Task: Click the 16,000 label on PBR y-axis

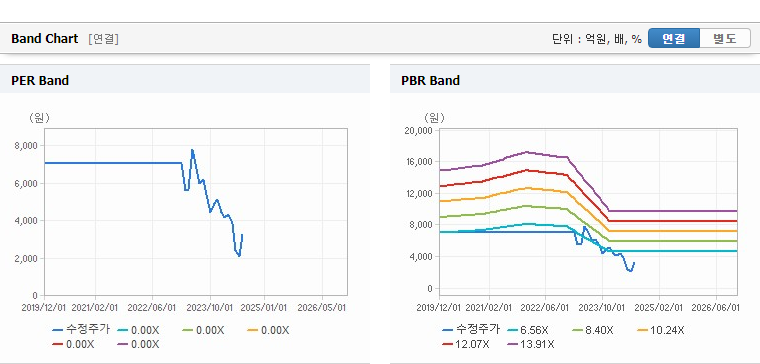Action: [x=419, y=161]
